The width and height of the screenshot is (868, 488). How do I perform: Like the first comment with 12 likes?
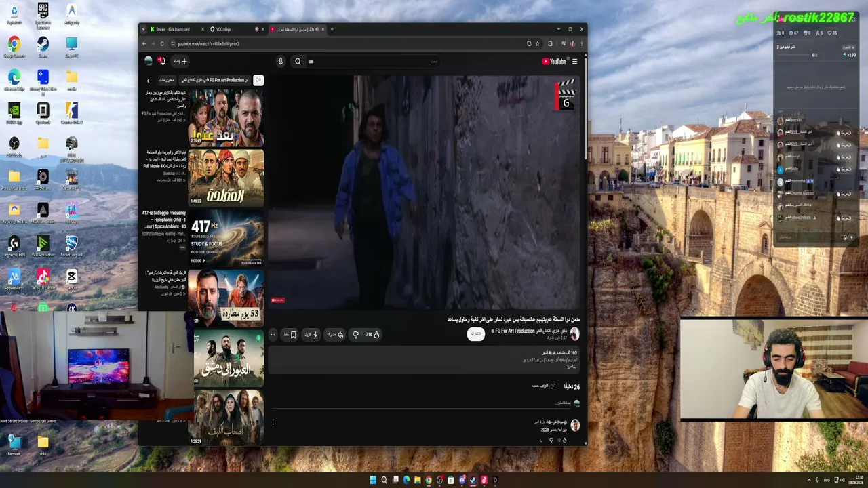pos(564,440)
